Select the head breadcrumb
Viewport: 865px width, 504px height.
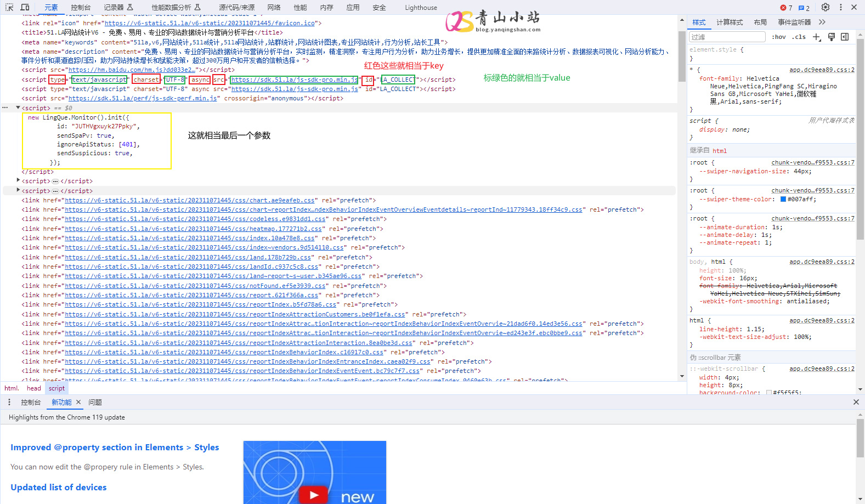(34, 388)
